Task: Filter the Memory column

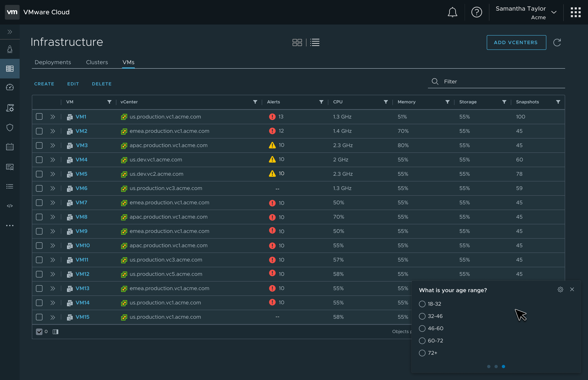Action: [x=448, y=102]
